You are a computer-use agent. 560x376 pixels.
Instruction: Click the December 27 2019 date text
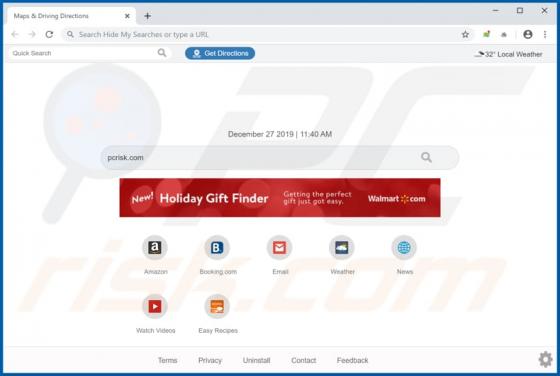click(x=280, y=134)
